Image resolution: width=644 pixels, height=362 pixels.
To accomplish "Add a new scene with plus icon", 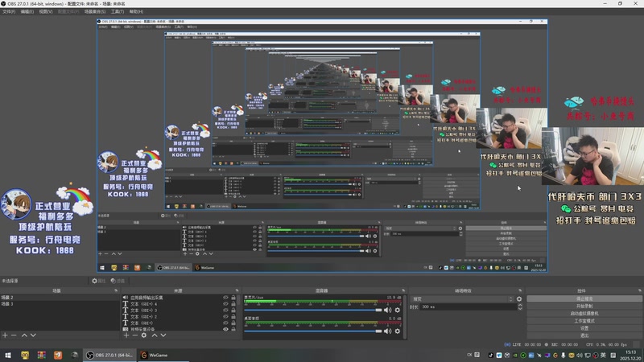I will click(x=5, y=335).
